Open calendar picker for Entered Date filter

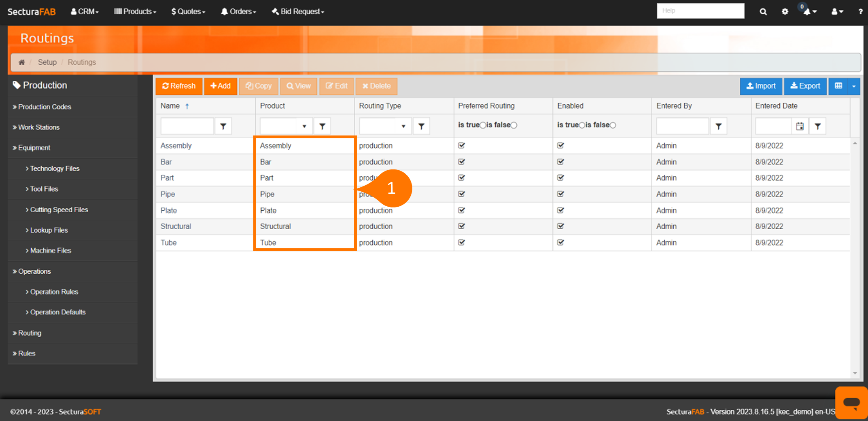pos(800,126)
